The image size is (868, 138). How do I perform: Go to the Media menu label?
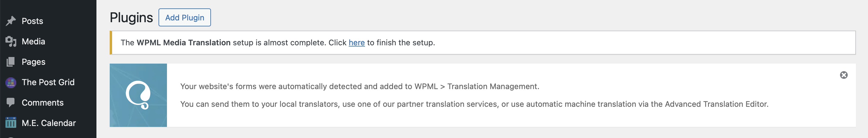33,41
